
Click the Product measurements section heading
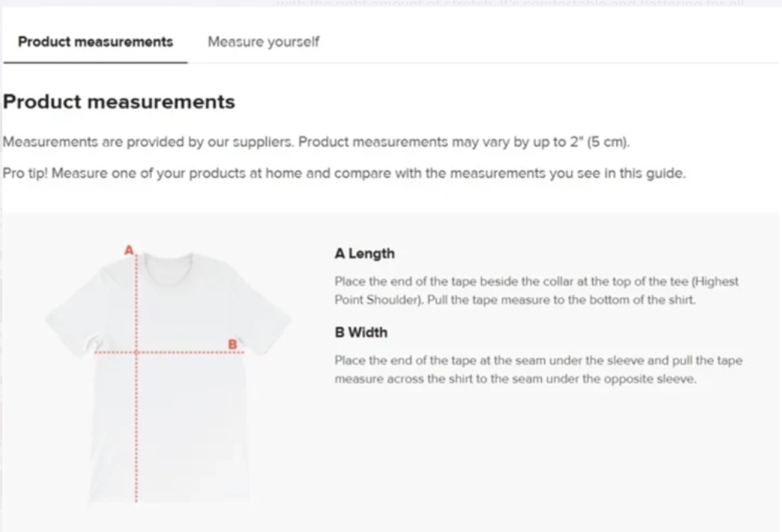tap(119, 101)
